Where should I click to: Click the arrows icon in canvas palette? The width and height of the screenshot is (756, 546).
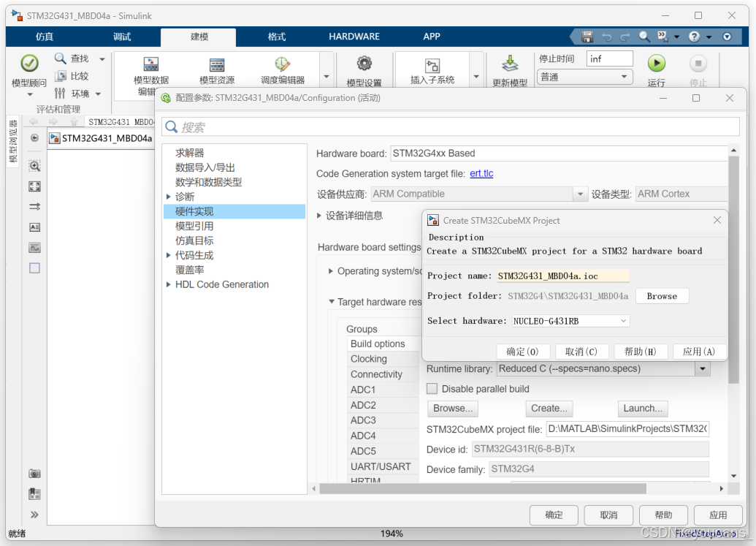click(x=35, y=207)
